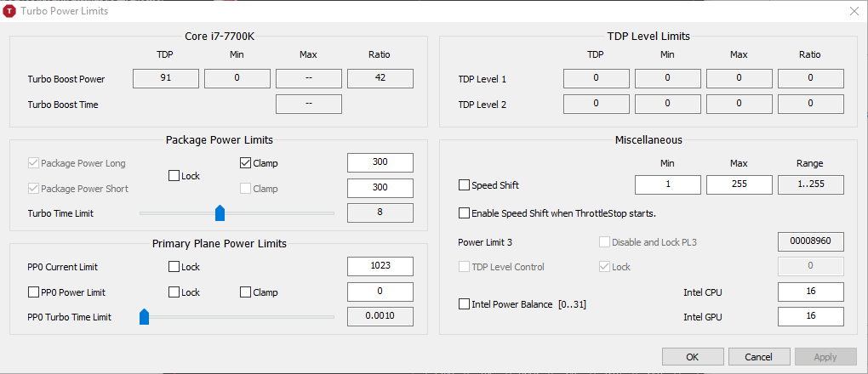Viewport: 868px width, 374px height.
Task: Click Package Power Short value field 300
Action: (380, 188)
